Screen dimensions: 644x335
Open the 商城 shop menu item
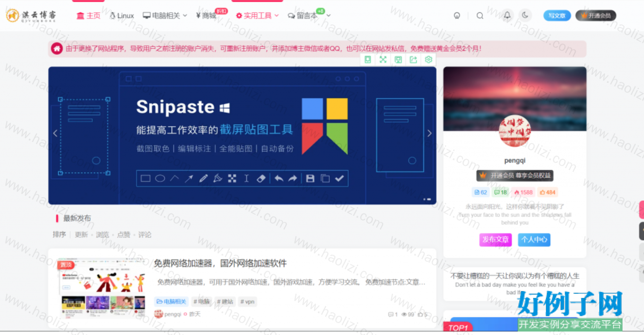(206, 16)
